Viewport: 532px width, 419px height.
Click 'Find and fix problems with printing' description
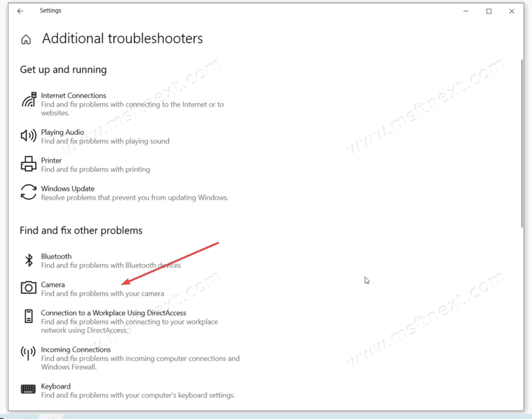(x=95, y=169)
